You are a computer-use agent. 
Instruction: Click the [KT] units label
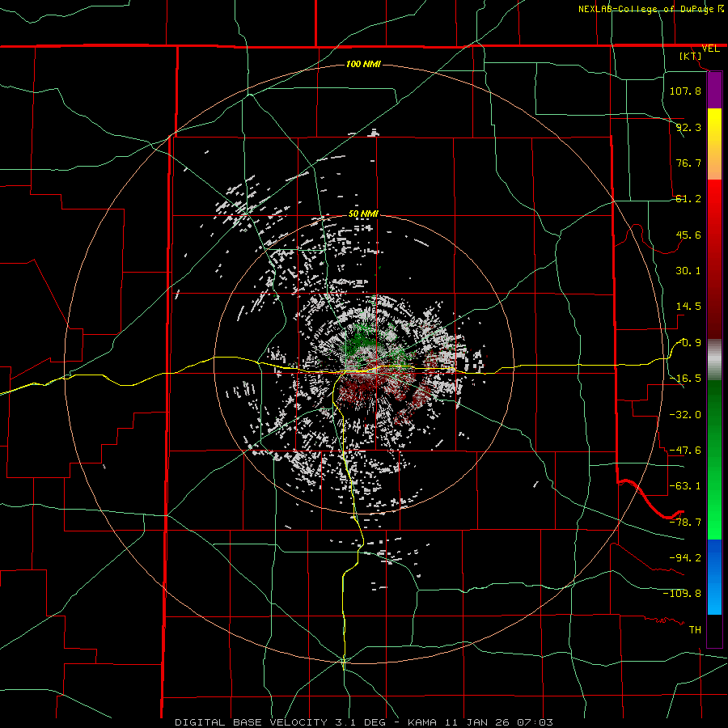point(691,56)
